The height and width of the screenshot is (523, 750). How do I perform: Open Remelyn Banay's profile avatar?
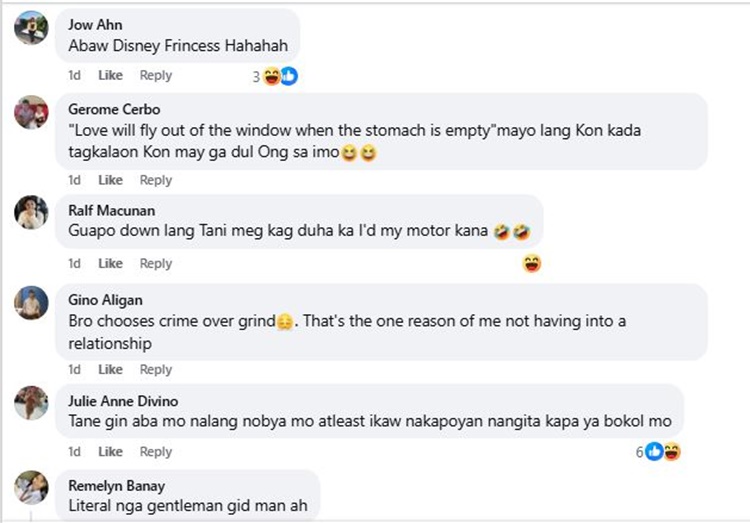31,486
